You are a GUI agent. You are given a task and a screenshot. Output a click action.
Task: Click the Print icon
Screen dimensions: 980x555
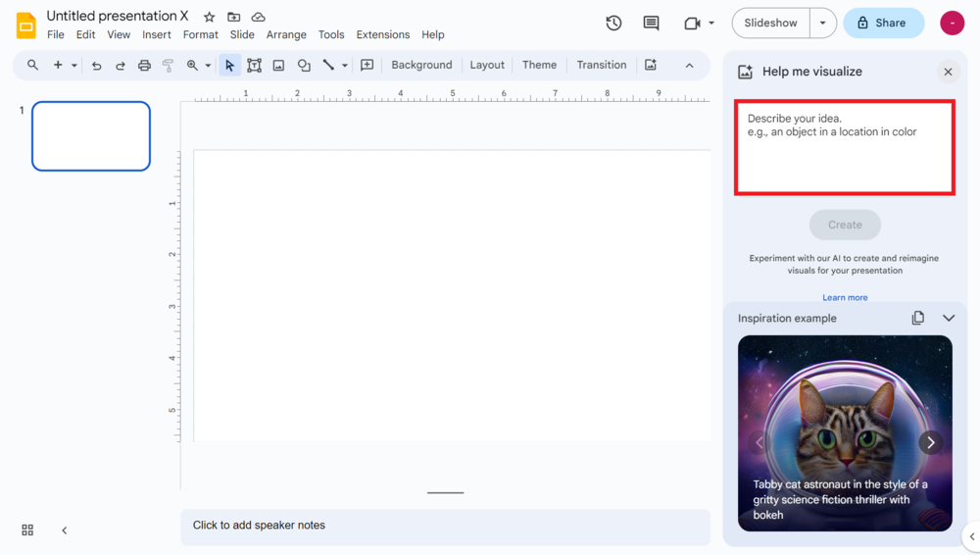coord(144,66)
